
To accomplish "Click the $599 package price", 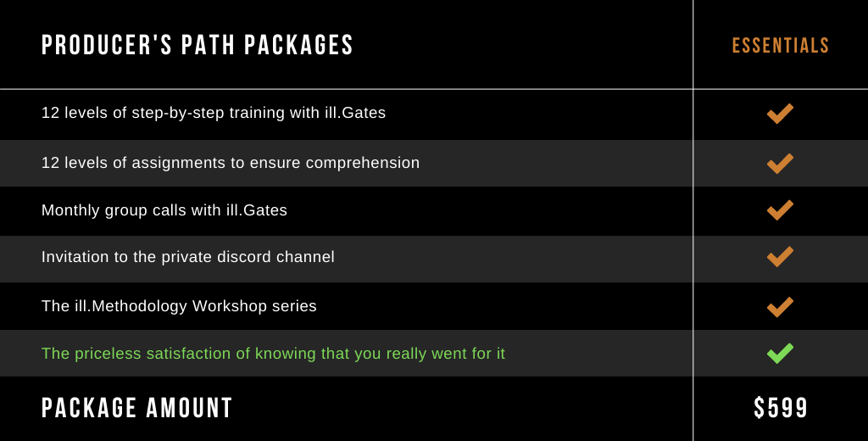I will tap(781, 408).
